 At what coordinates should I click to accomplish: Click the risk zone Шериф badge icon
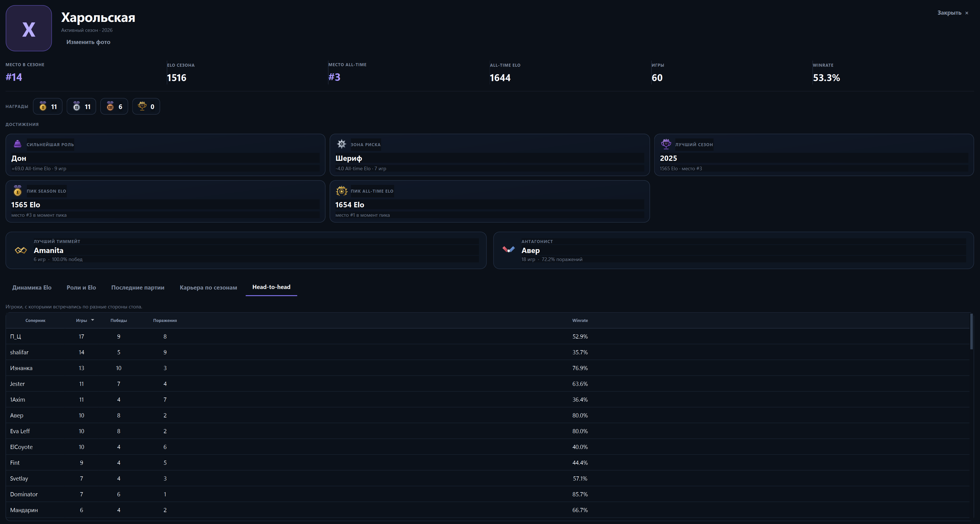[x=342, y=144]
